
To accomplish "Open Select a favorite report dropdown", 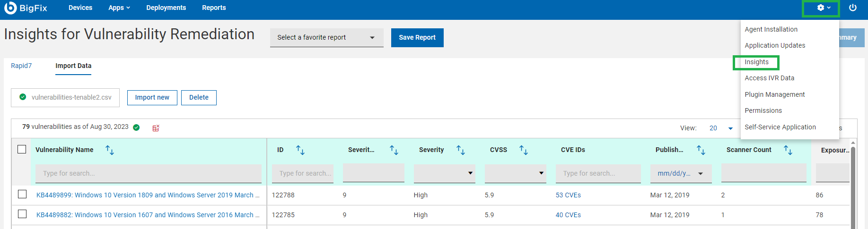I will tap(326, 38).
